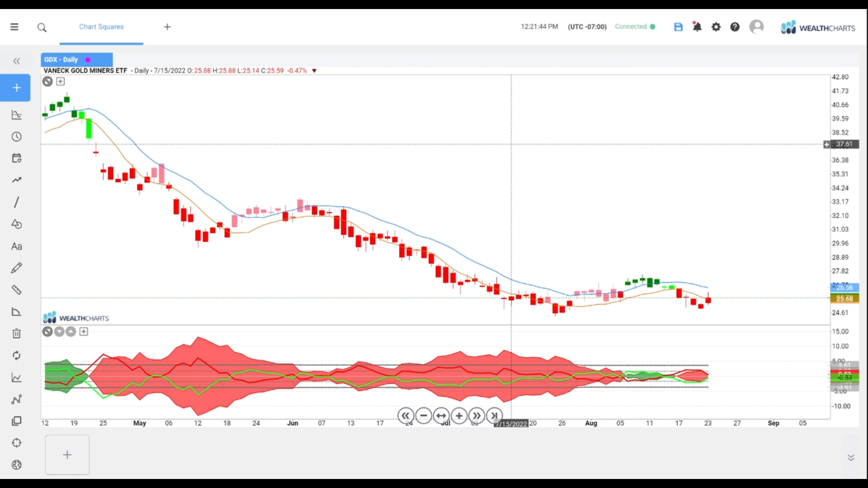Select the shapes drawing tool

coord(17,224)
